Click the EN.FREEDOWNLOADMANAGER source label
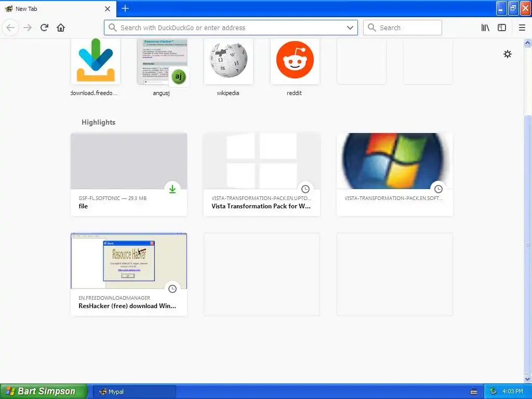This screenshot has height=399, width=532. 114,298
